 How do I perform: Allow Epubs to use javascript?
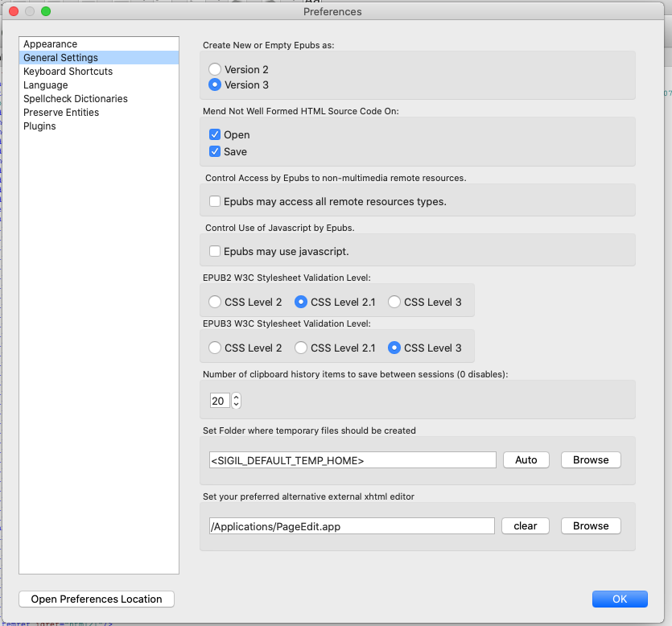[215, 251]
